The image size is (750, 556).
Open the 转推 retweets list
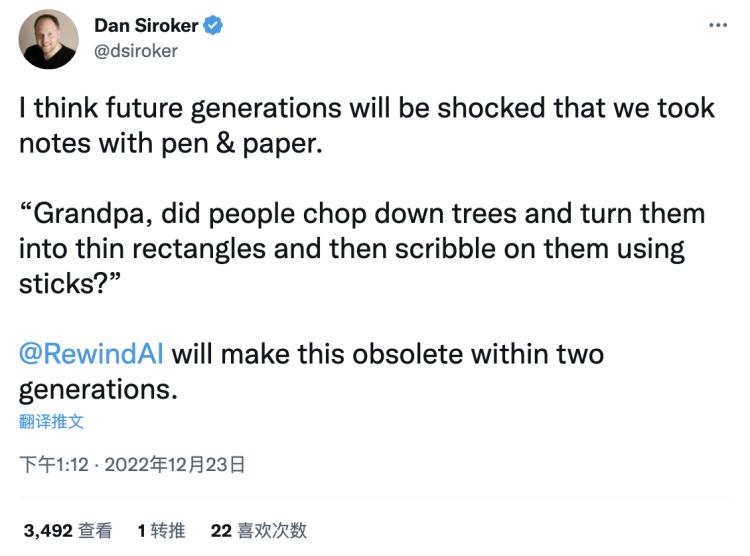(x=166, y=531)
